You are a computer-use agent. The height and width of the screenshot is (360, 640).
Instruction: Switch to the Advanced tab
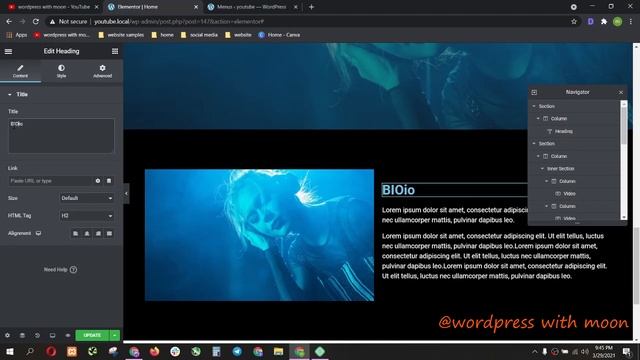pos(102,71)
